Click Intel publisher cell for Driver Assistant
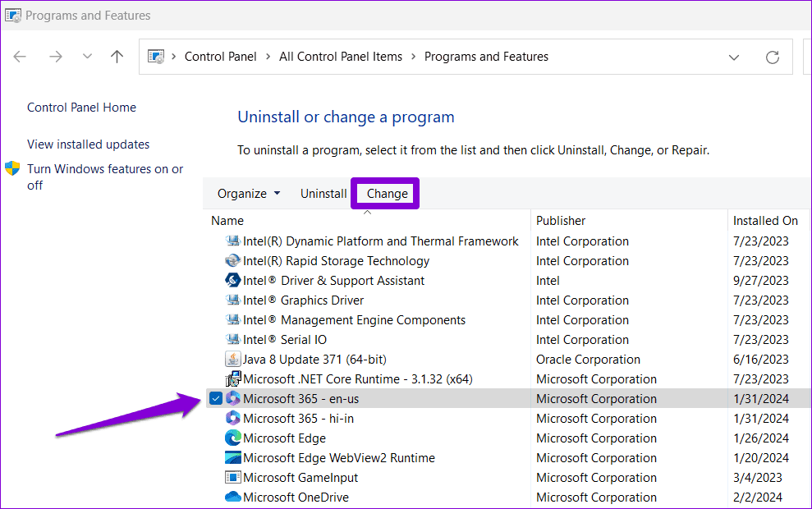The image size is (812, 509). click(x=548, y=281)
